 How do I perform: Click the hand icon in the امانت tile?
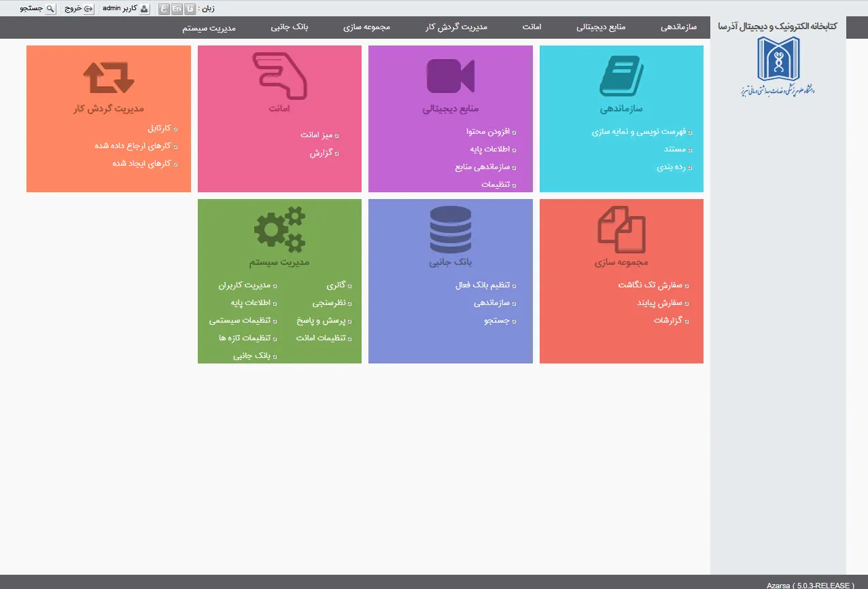point(279,75)
